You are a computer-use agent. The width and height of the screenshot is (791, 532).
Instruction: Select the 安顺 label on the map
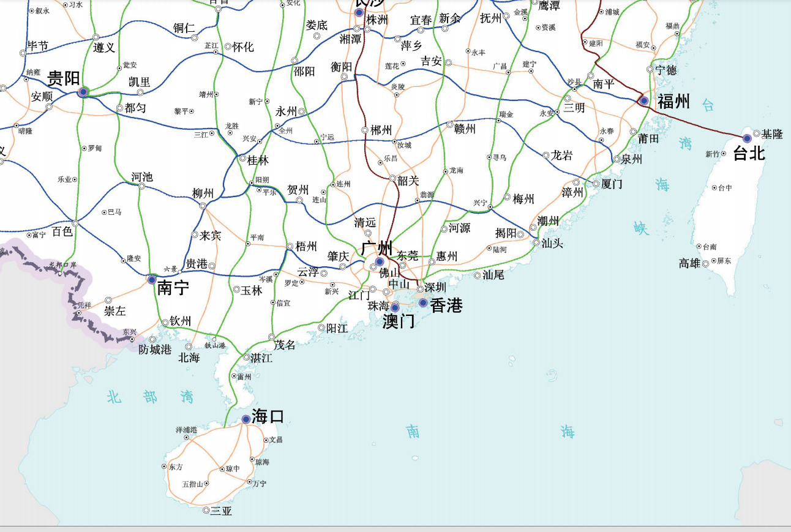click(x=42, y=96)
